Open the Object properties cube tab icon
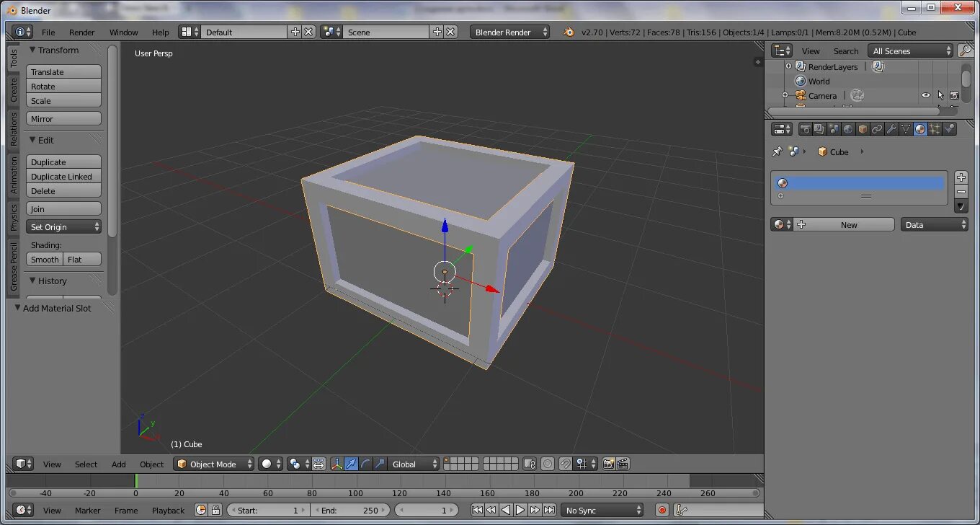The width and height of the screenshot is (980, 525). 863,129
